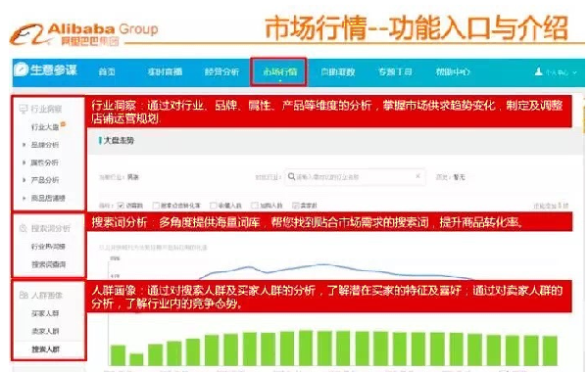Open 行业大盘 in the sidebar
Image resolution: width=588 pixels, height=373 pixels.
(x=45, y=127)
